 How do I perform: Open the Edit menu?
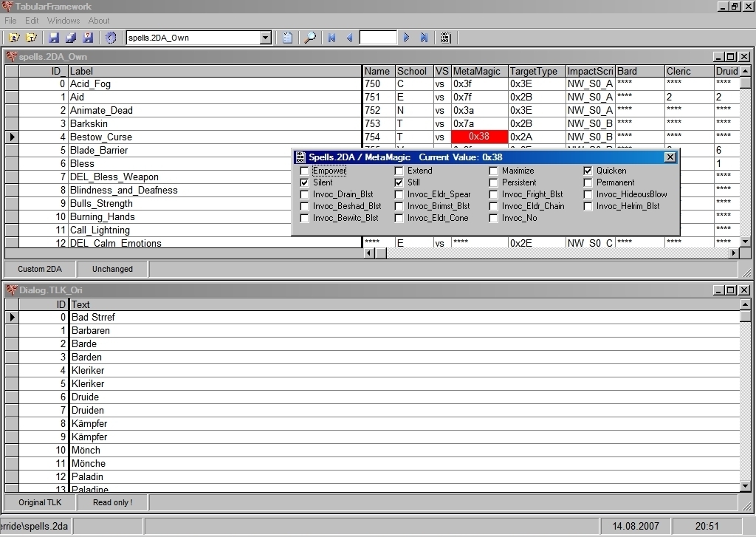point(32,21)
